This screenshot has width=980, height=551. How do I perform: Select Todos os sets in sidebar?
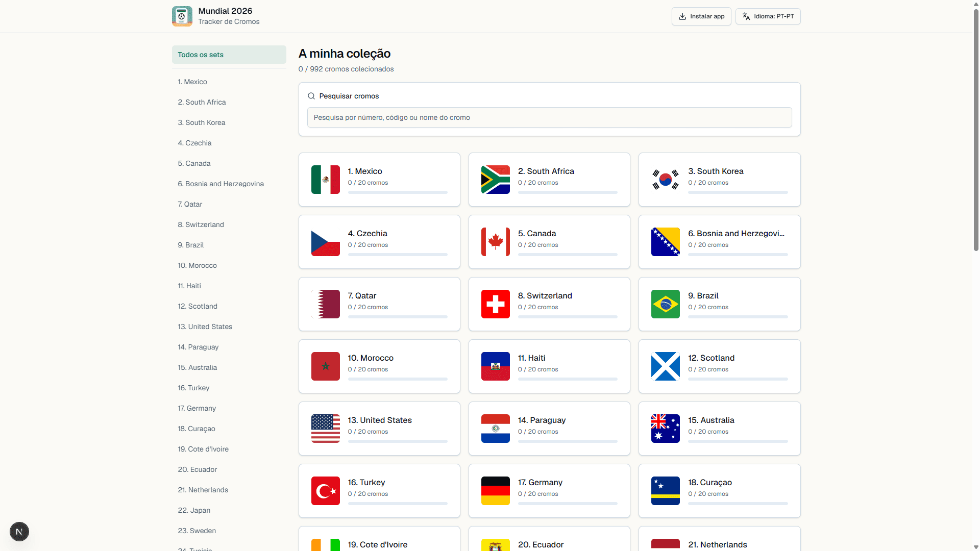[x=229, y=55]
